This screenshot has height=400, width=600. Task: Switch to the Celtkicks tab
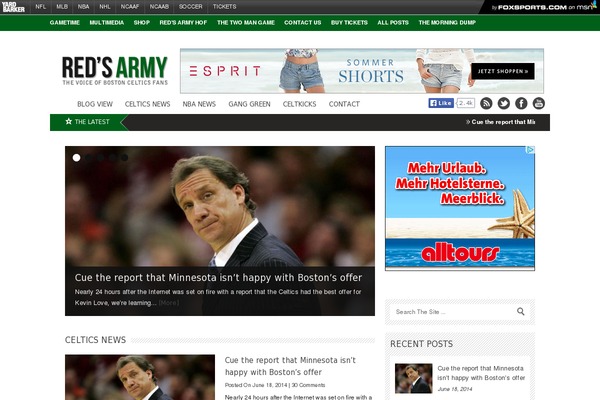pyautogui.click(x=300, y=104)
